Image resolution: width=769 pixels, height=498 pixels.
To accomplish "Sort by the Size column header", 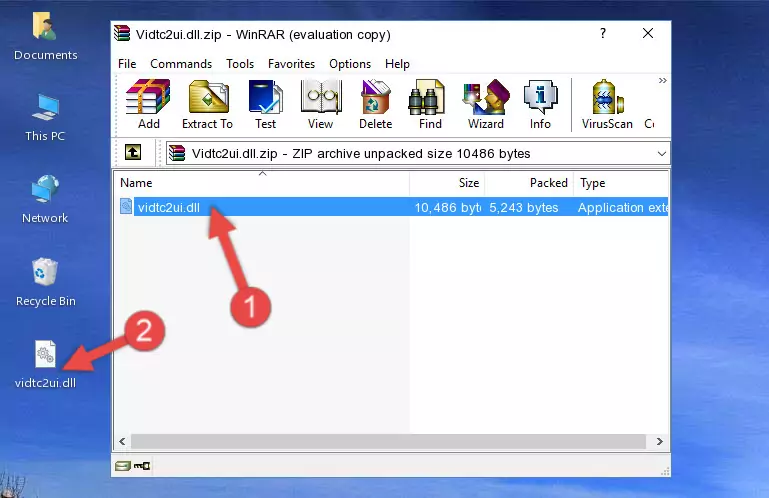I will tap(447, 183).
